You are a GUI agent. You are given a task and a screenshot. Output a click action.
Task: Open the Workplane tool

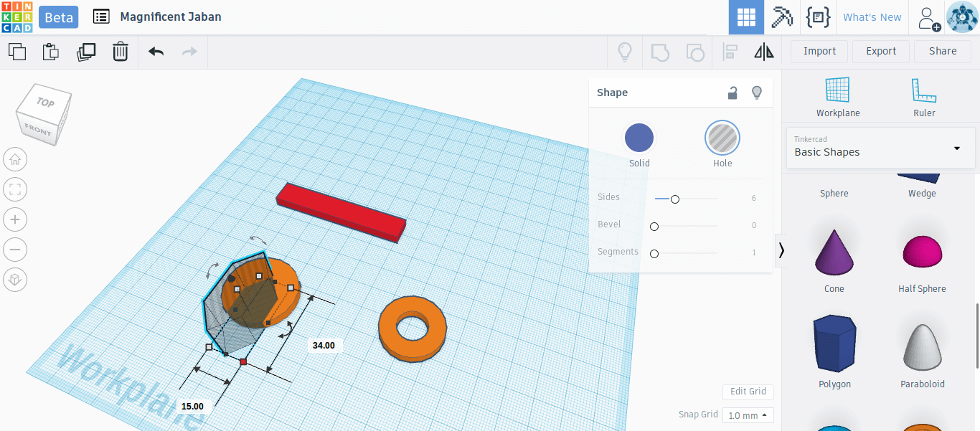pos(837,97)
